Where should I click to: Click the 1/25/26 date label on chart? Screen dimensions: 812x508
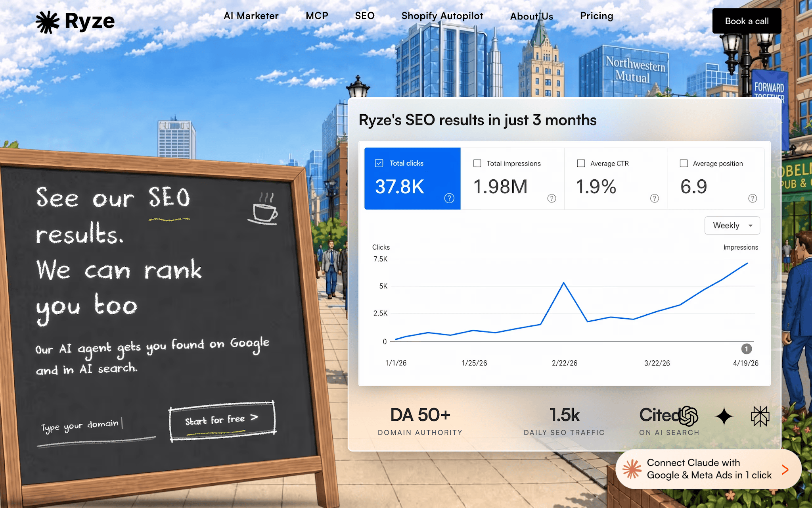click(x=474, y=363)
